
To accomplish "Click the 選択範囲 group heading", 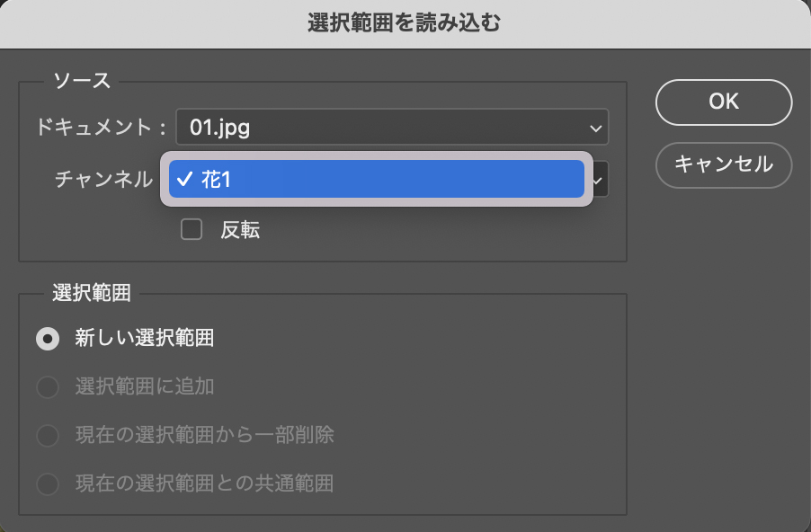I will [x=91, y=293].
